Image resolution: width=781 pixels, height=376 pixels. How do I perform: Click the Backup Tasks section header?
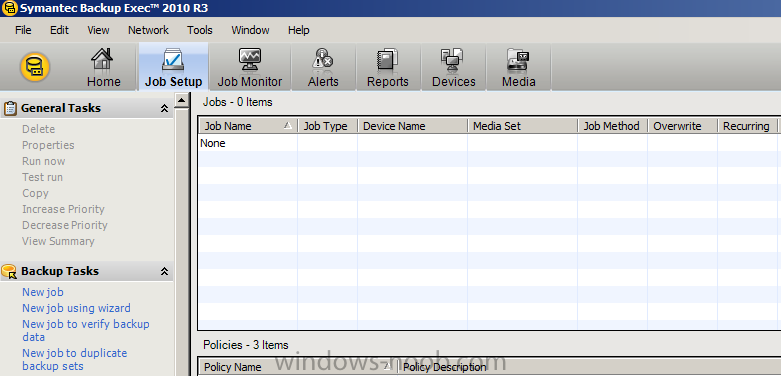click(x=87, y=271)
